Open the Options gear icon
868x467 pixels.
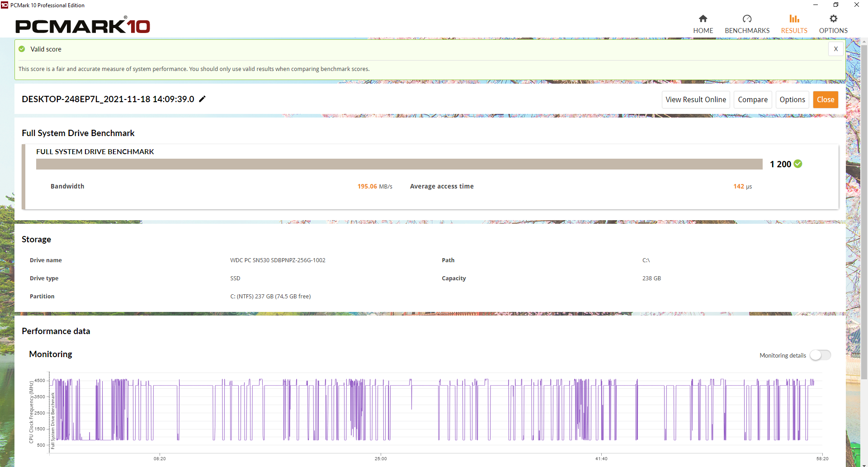click(x=833, y=19)
